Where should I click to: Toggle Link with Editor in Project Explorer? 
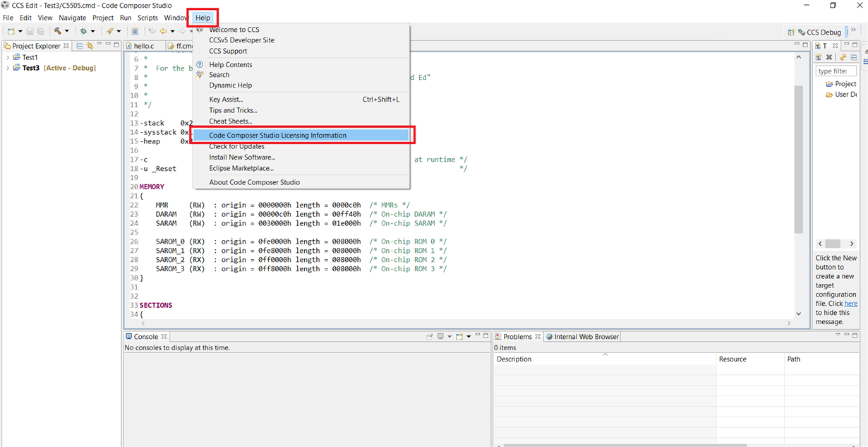click(x=90, y=46)
